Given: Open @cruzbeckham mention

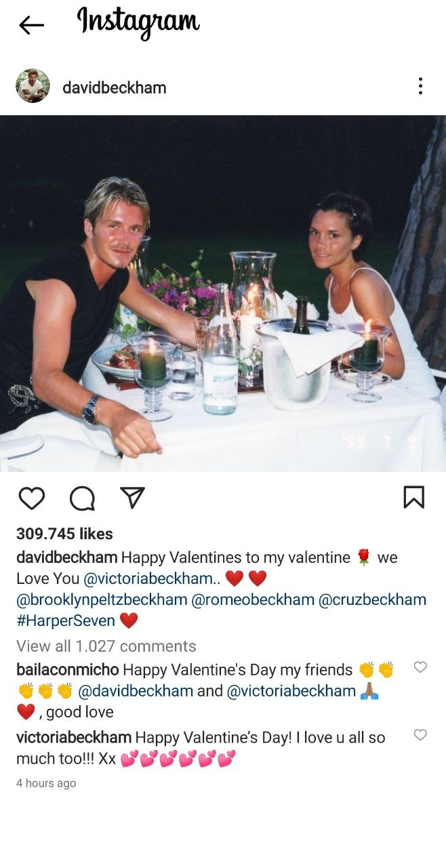Looking at the screenshot, I should pos(373,600).
